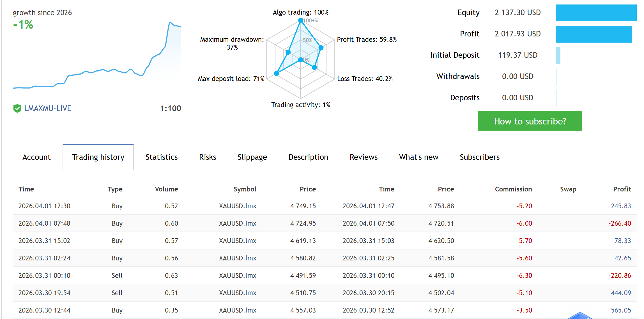
Task: Select the 245.83 profit trade row
Action: 324,206
